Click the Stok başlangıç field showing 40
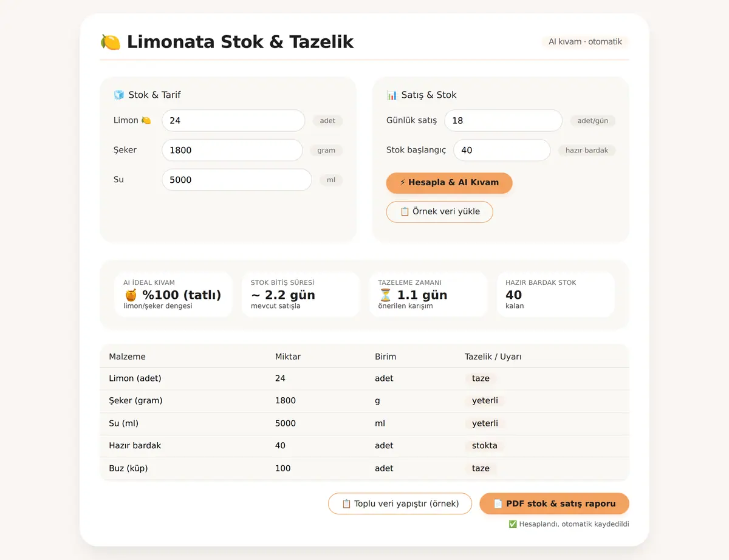Viewport: 729px width, 560px height. tap(502, 150)
